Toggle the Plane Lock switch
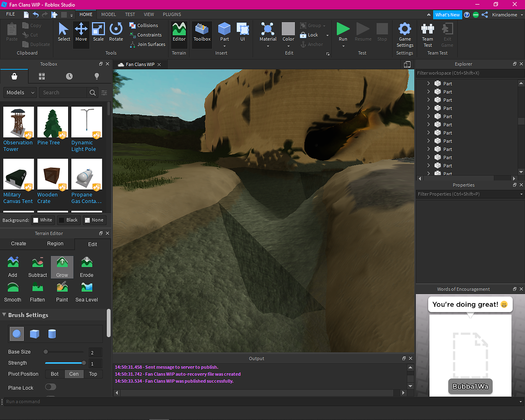This screenshot has height=420, width=525. coord(50,387)
